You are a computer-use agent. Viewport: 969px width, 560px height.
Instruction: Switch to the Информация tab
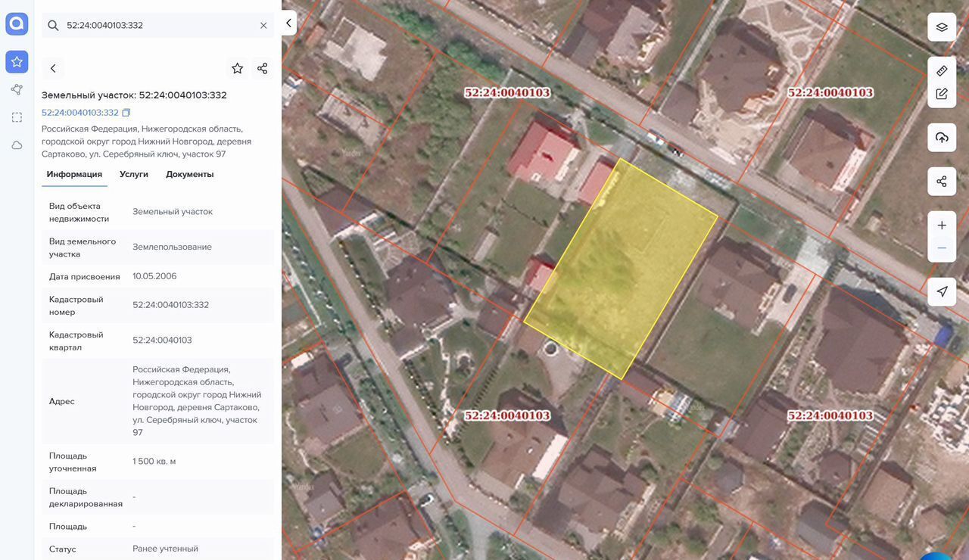click(74, 174)
